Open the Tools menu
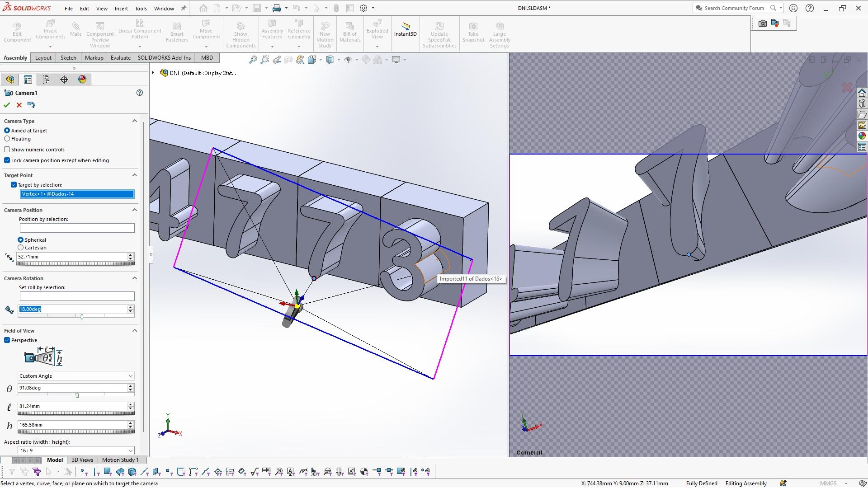 click(141, 8)
